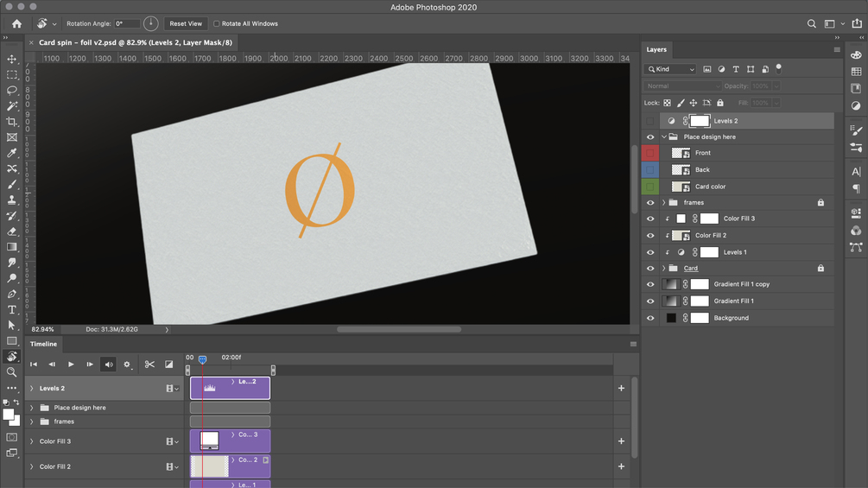Viewport: 868px width, 488px height.
Task: Select the Horizontal Type tool
Action: pyautogui.click(x=11, y=310)
